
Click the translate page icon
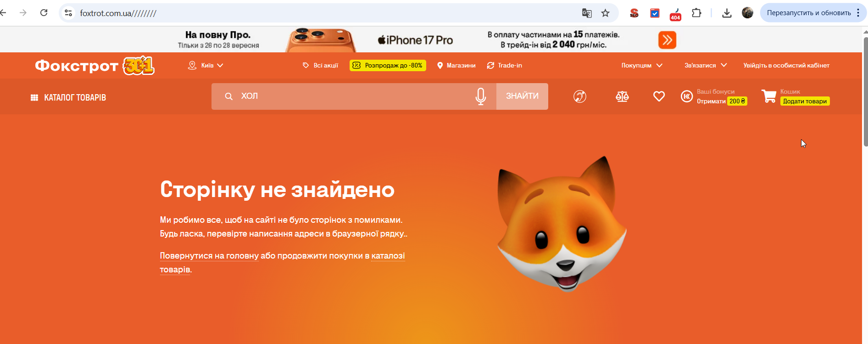click(587, 13)
